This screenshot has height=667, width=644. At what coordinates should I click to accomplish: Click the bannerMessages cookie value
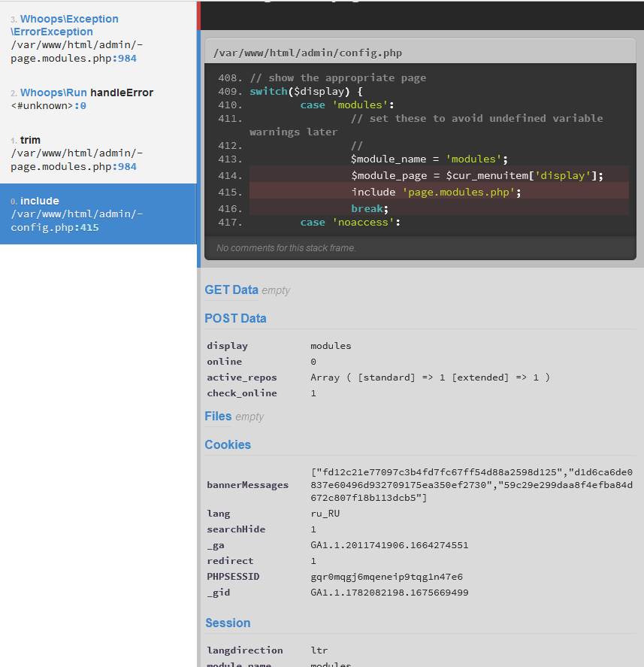pos(471,485)
